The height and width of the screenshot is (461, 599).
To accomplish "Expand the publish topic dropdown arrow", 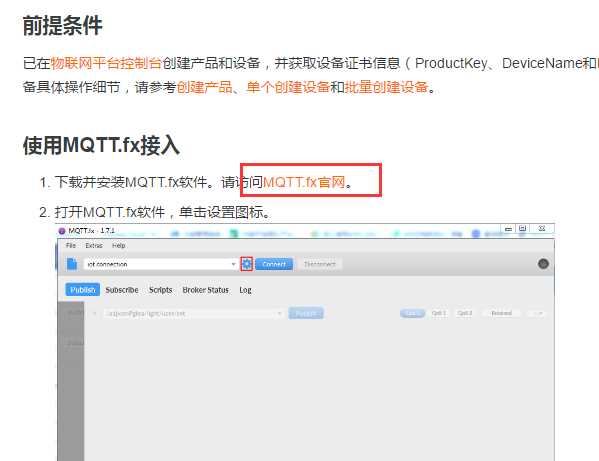I will 280,314.
